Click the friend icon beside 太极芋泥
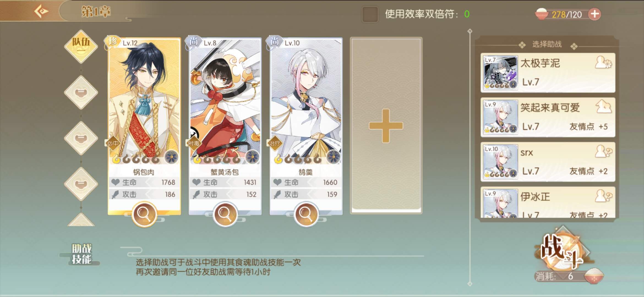The height and width of the screenshot is (297, 644). tap(603, 62)
